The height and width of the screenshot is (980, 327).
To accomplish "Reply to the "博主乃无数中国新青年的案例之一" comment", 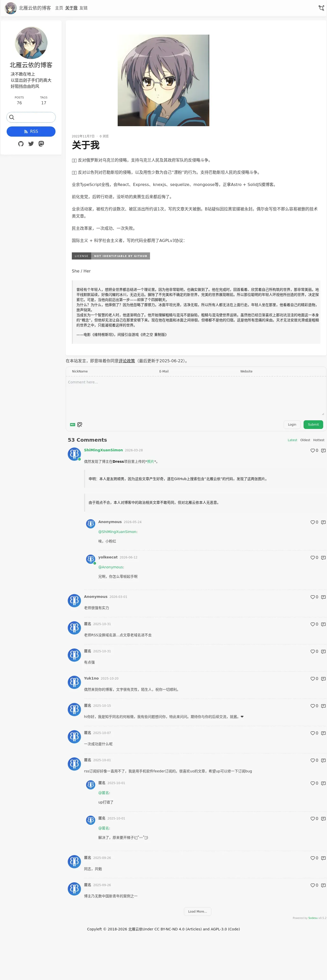I will click(x=323, y=885).
